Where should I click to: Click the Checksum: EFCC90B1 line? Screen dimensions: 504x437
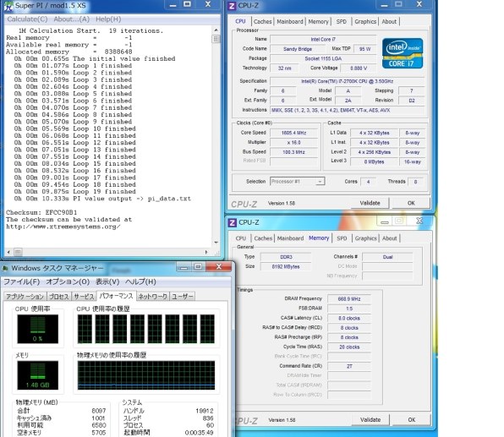[41, 212]
